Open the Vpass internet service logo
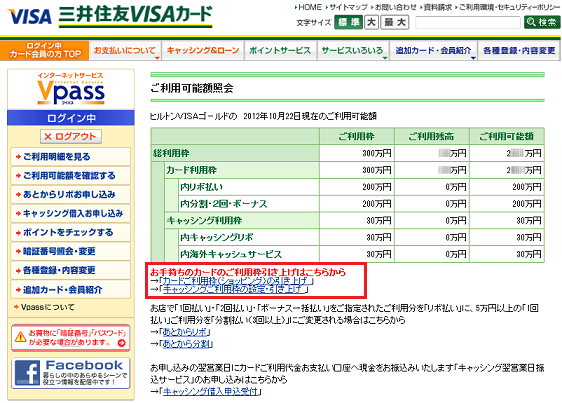This screenshot has width=562, height=403. [x=71, y=89]
